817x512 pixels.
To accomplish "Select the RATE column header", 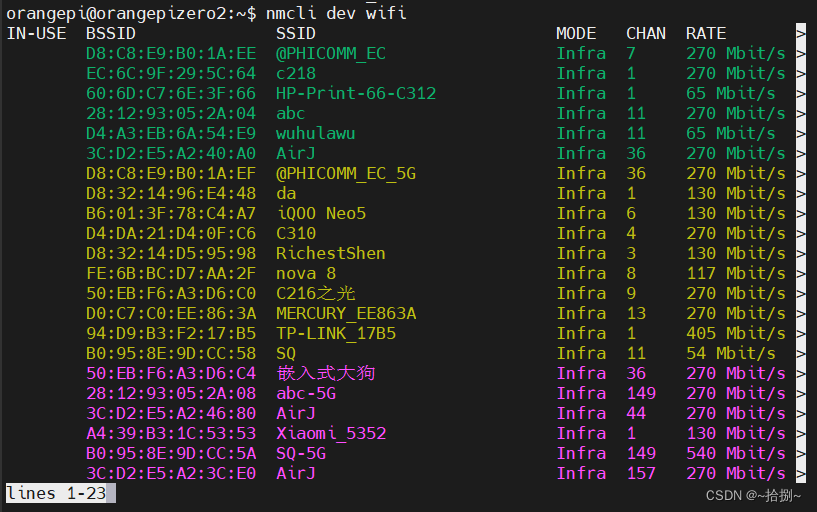I will (705, 34).
